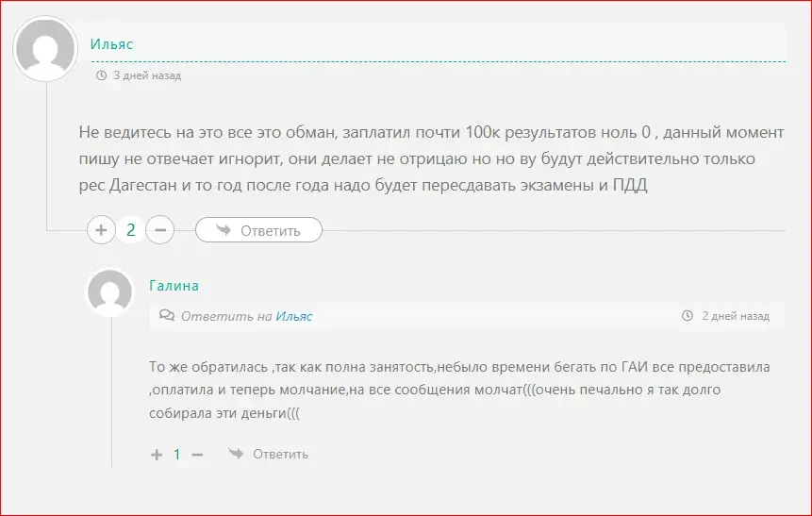Click clock icon beside '3 дней назад'
The height and width of the screenshot is (516, 812).
(101, 75)
